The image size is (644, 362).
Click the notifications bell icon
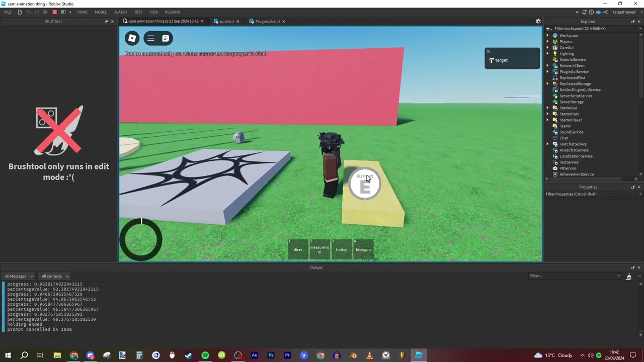(584, 12)
